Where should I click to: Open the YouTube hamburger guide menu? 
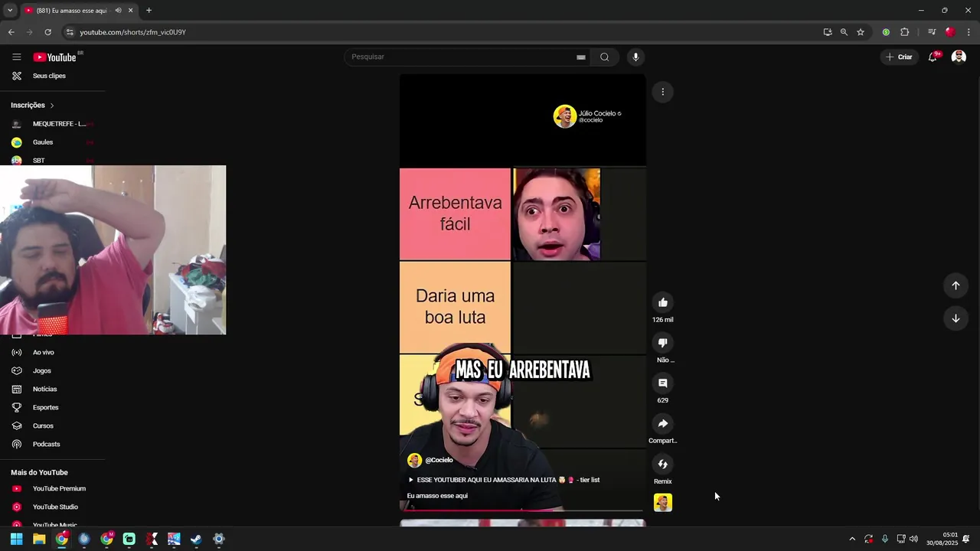point(16,57)
